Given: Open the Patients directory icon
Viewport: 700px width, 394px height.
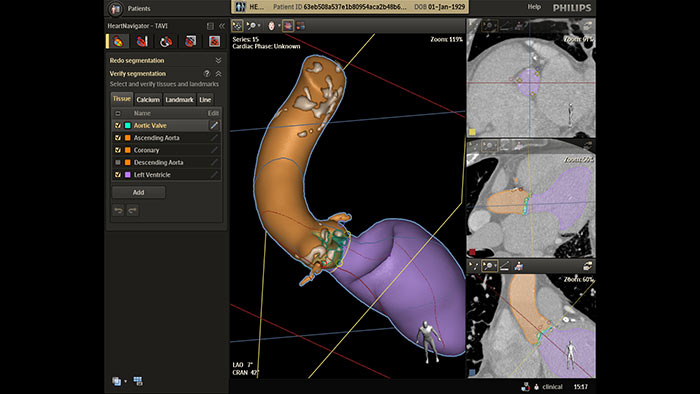Looking at the screenshot, I should [x=116, y=8].
